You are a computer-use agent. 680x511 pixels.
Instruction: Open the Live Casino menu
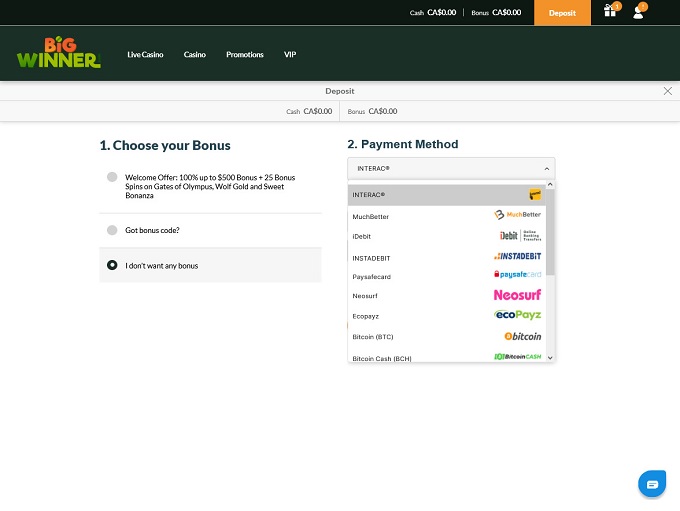pyautogui.click(x=145, y=54)
